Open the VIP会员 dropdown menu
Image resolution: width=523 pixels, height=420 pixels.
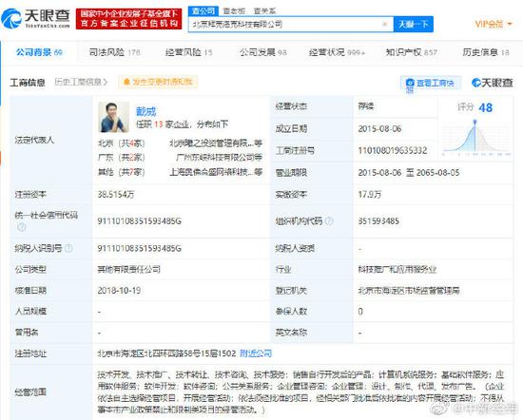494,24
